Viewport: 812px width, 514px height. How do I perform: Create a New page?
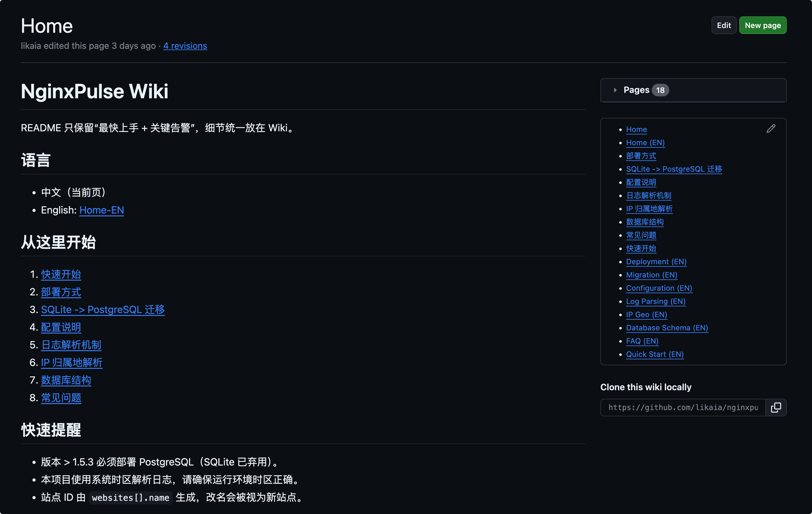pyautogui.click(x=763, y=25)
